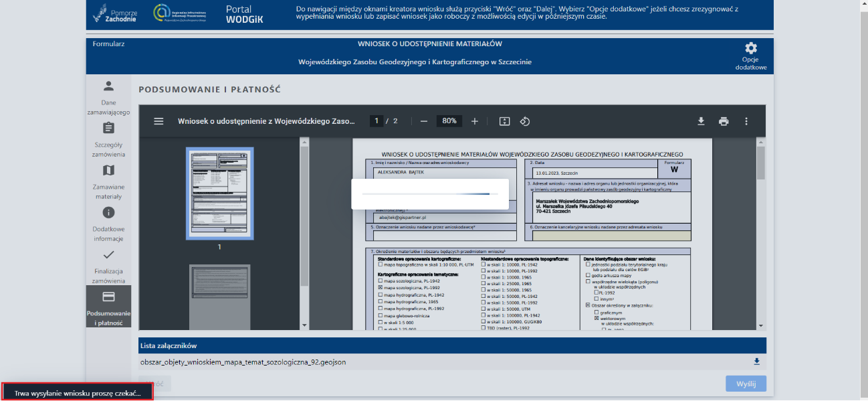The width and height of the screenshot is (868, 401).
Task: Click the PDF zoom percentage field
Action: (x=449, y=121)
